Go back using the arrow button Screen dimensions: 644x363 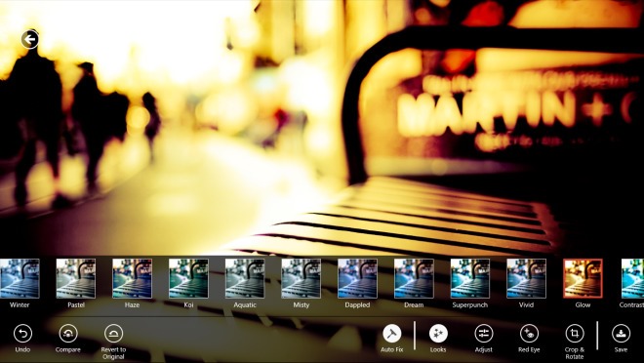(x=29, y=39)
